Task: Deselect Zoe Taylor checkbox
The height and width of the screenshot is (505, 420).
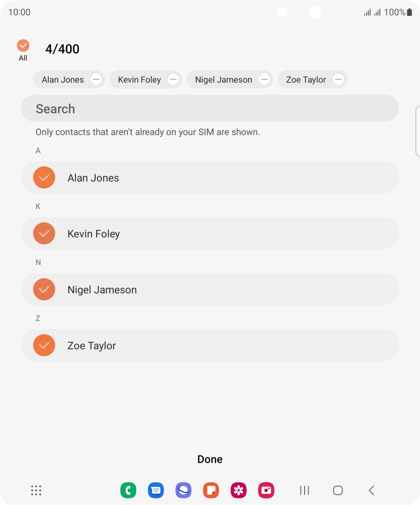Action: [x=44, y=345]
